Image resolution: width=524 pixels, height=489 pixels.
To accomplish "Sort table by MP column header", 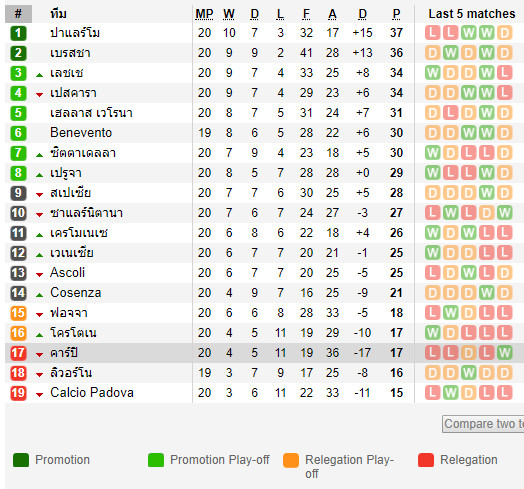I will (204, 14).
